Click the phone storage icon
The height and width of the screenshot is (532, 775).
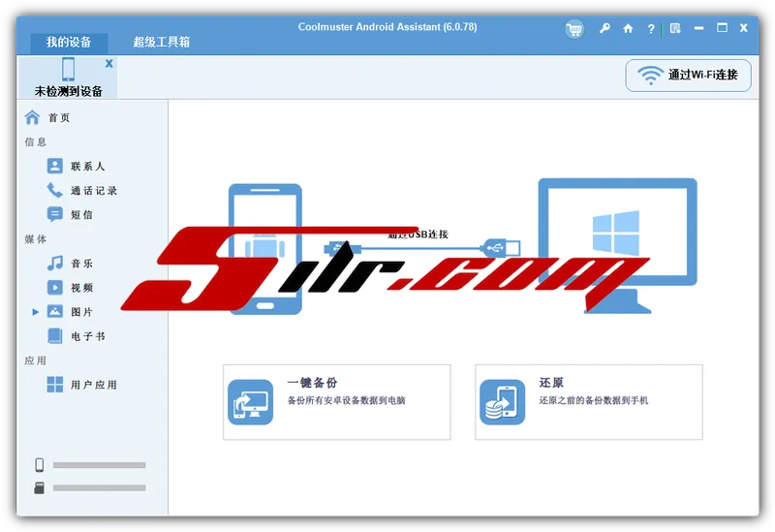39,465
